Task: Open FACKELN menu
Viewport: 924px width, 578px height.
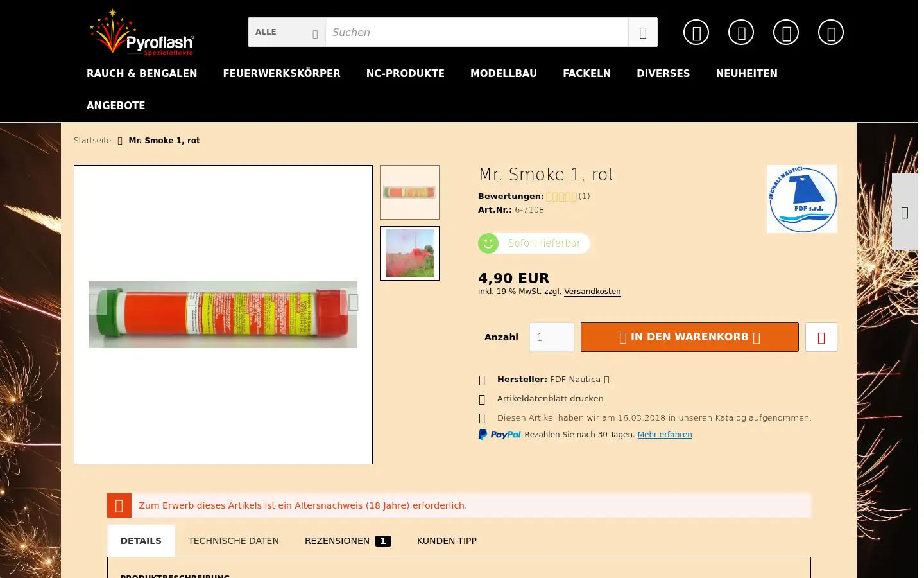Action: 587,74
